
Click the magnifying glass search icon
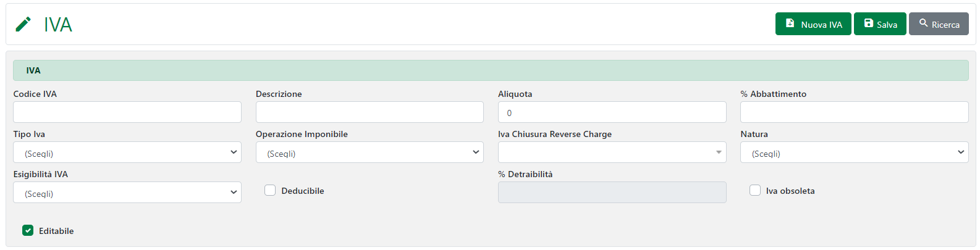pos(923,23)
